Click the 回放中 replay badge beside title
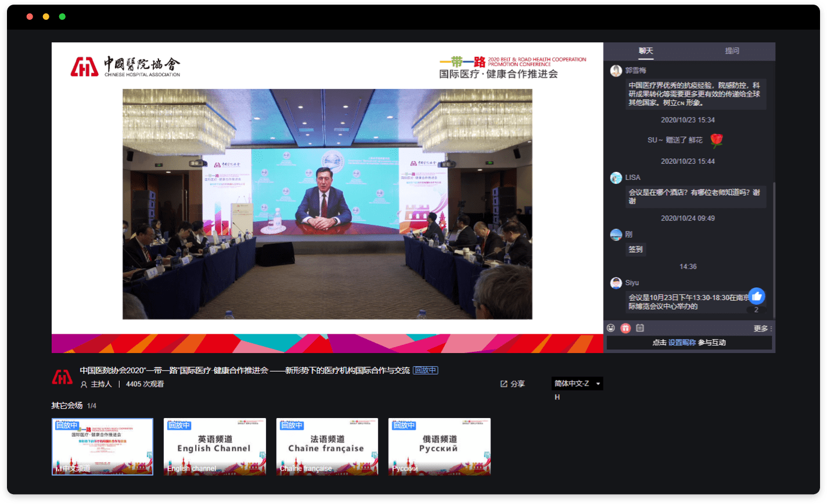827x504 pixels. [x=425, y=370]
